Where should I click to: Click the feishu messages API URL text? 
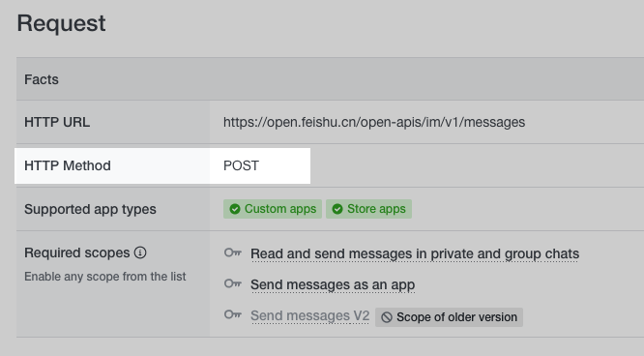pos(374,122)
